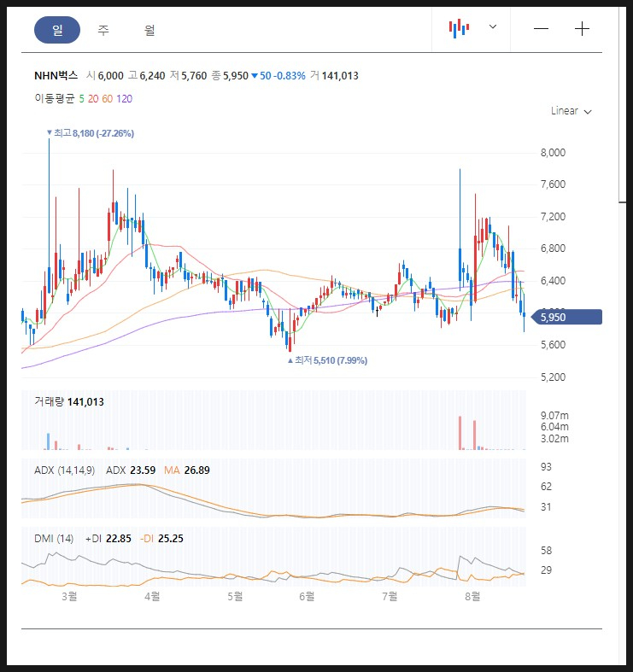The width and height of the screenshot is (633, 672).
Task: Click the NHN벅스 stock name
Action: [x=56, y=76]
